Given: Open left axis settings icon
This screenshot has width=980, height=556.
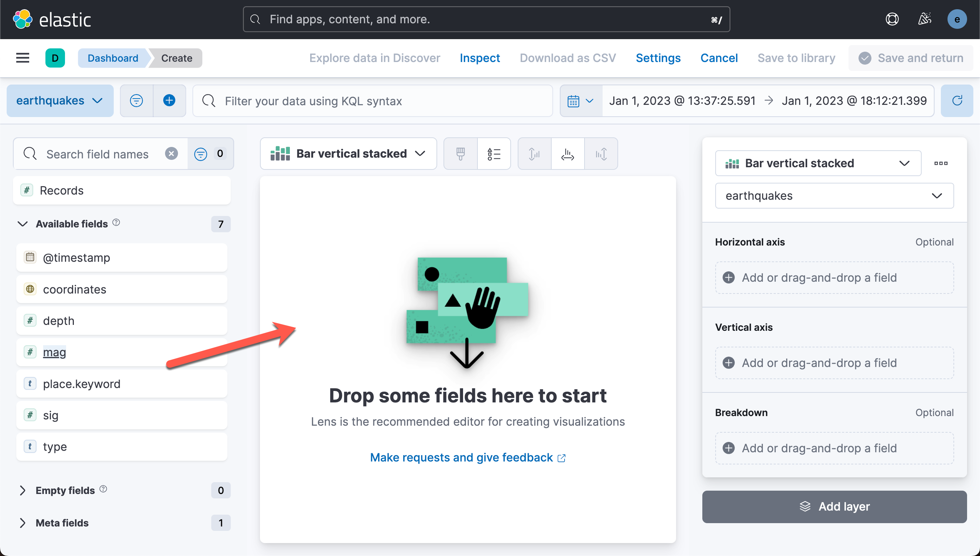Looking at the screenshot, I should pos(534,154).
